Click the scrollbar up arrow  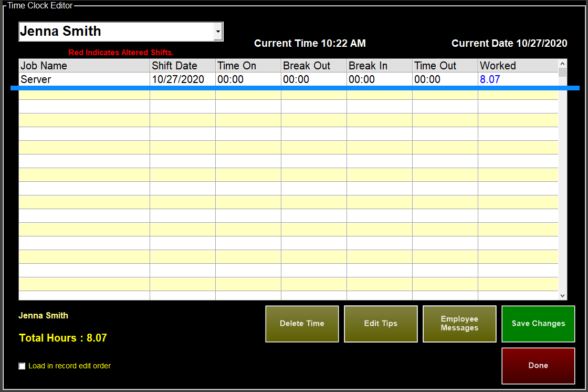pos(563,63)
